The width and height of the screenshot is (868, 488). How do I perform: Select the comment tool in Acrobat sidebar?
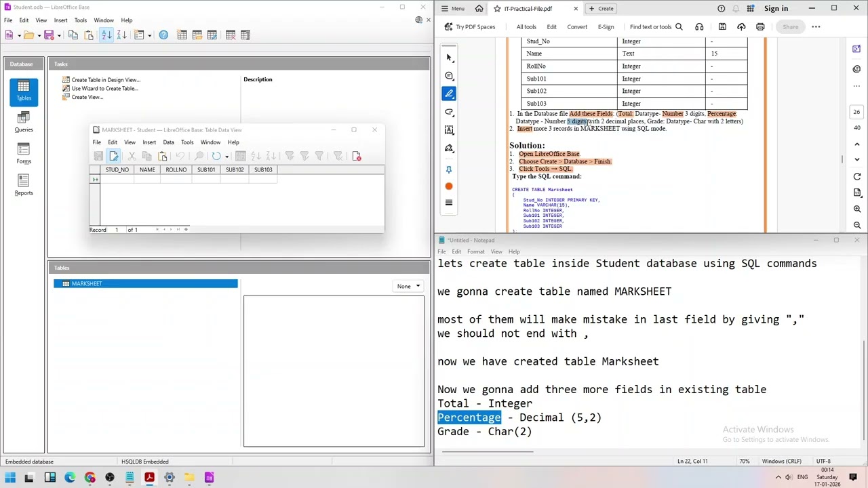click(449, 76)
